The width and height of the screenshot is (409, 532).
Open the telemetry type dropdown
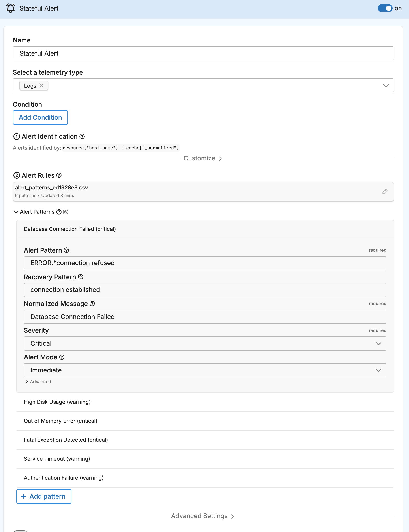pyautogui.click(x=386, y=85)
